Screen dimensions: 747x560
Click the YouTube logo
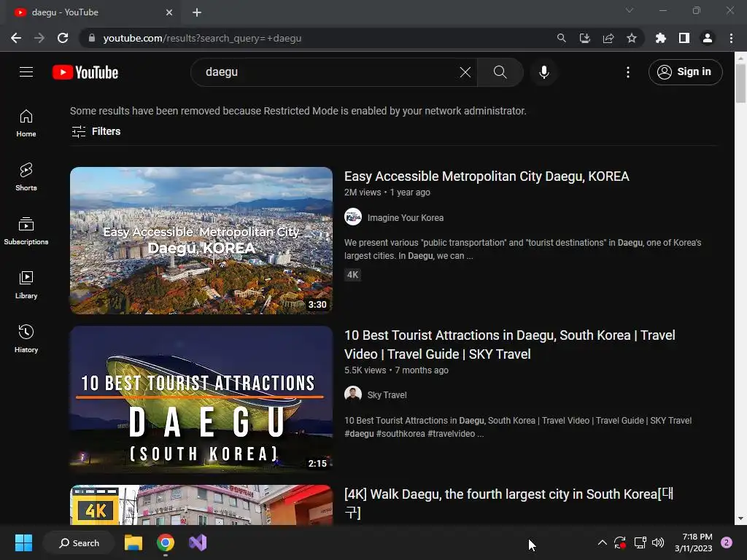point(85,72)
